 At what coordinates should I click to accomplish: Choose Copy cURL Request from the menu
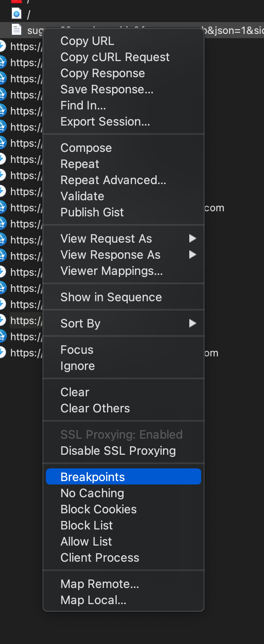115,57
